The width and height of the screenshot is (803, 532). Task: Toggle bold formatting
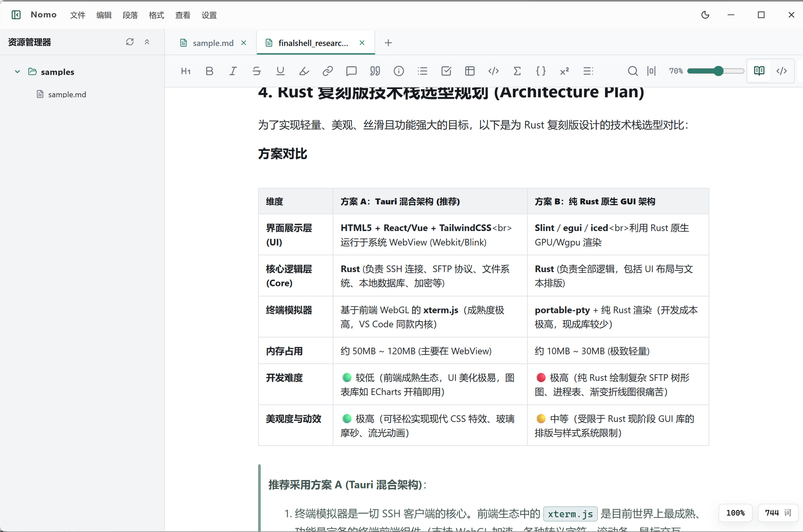[x=210, y=71]
